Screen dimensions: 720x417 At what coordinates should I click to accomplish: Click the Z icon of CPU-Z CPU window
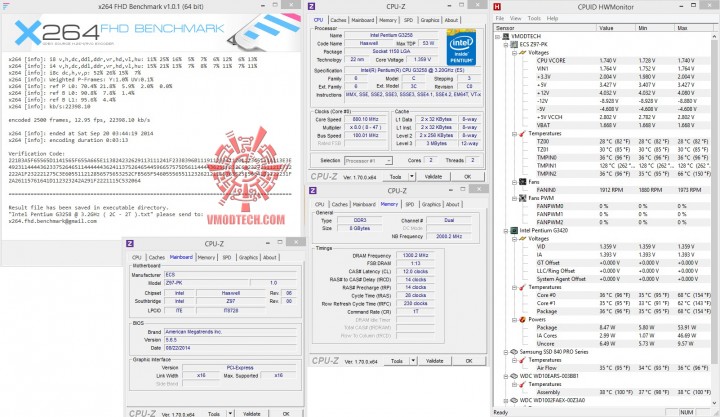pos(312,6)
